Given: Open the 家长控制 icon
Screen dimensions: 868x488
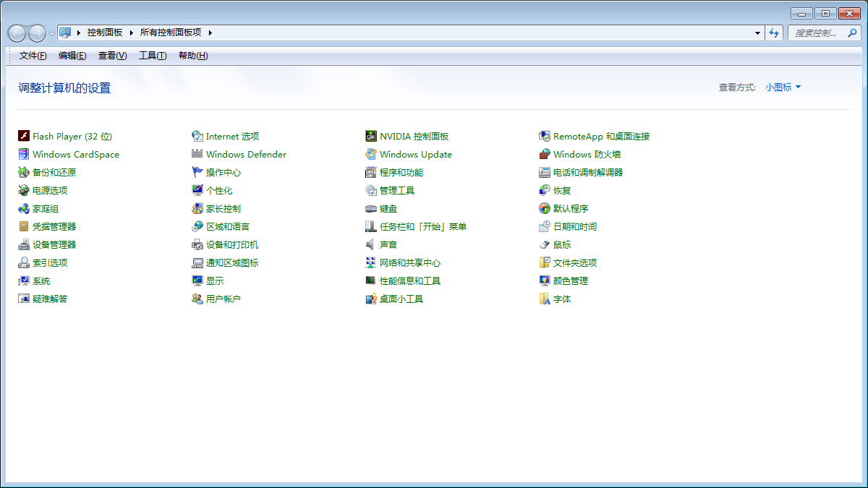Looking at the screenshot, I should point(197,208).
